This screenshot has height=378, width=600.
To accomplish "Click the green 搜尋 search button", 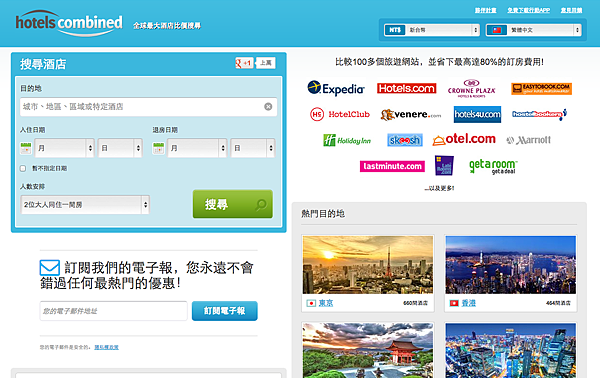I will click(233, 204).
